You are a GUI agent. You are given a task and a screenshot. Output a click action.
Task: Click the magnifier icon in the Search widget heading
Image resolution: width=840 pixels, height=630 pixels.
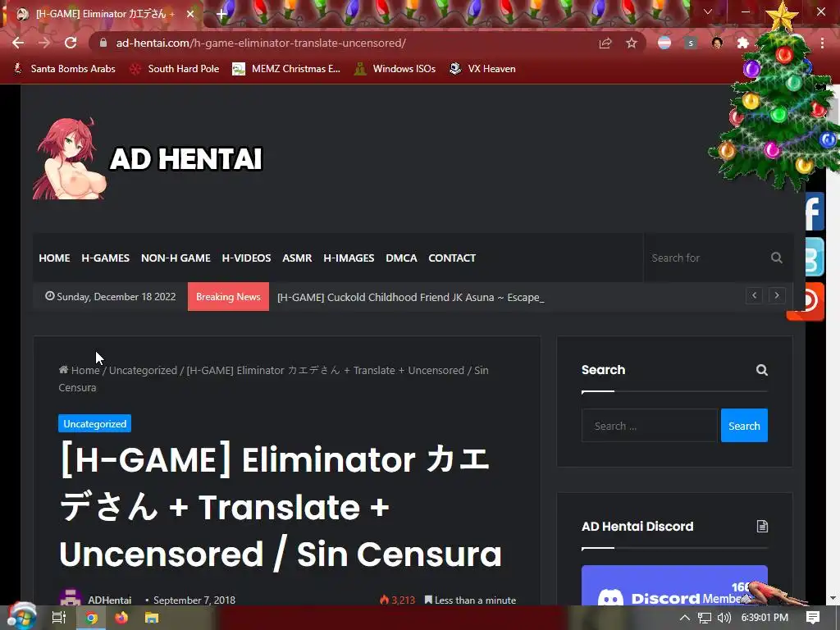(x=762, y=370)
